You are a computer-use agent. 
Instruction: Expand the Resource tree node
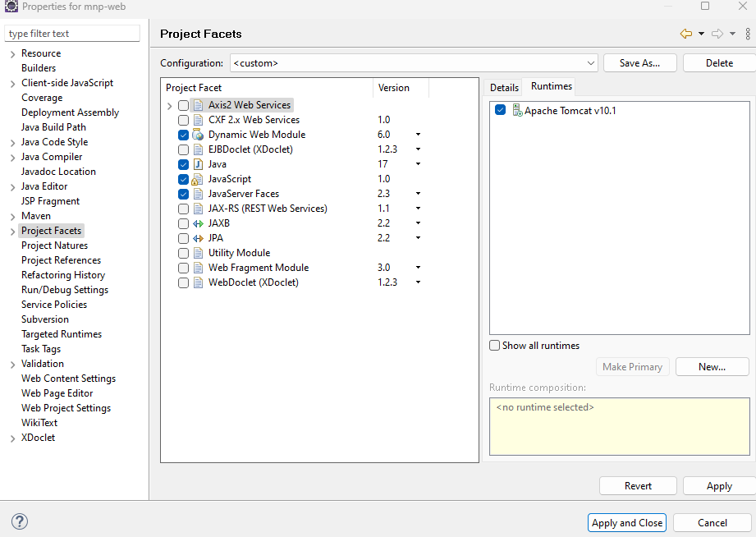[12, 54]
